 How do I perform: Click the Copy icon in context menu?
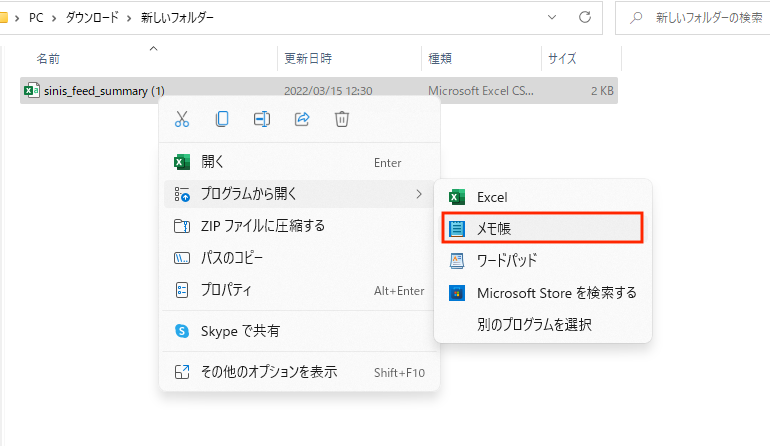point(222,119)
